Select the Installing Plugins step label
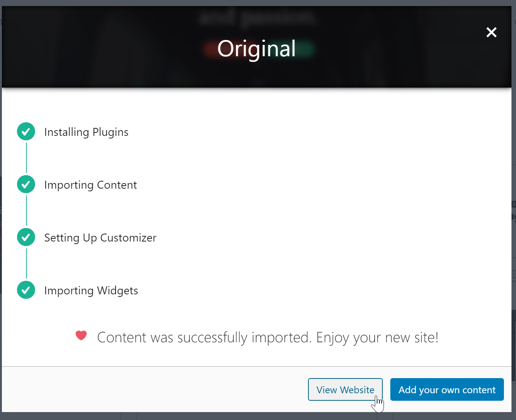516x420 pixels. point(86,132)
